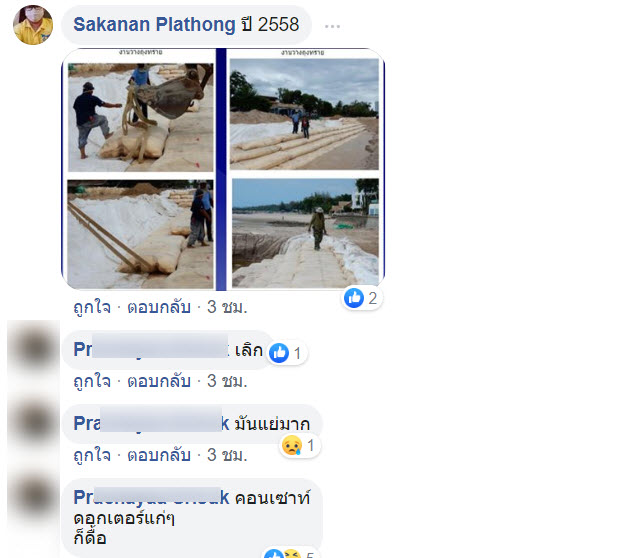
Task: Reply to the photo comment via ตอบกลับ
Action: pyautogui.click(x=159, y=307)
